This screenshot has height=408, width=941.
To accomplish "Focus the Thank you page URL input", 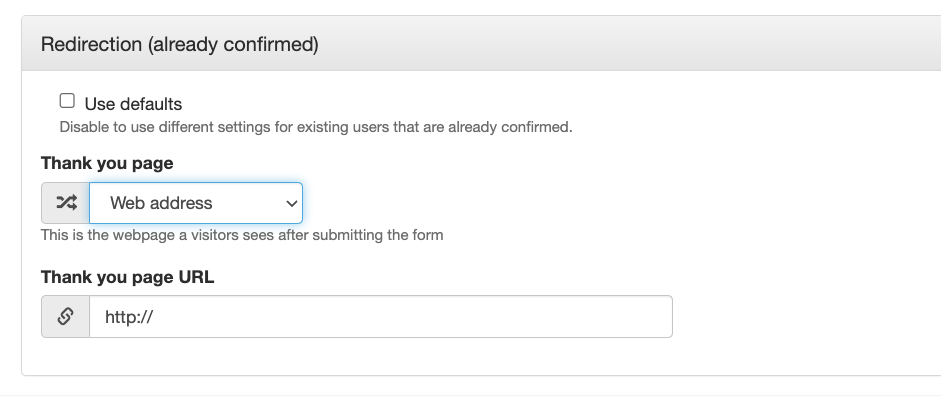I will coord(380,316).
